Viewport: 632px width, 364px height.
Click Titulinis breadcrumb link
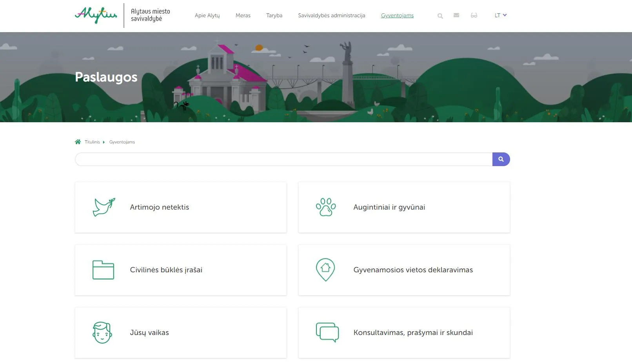pos(92,142)
